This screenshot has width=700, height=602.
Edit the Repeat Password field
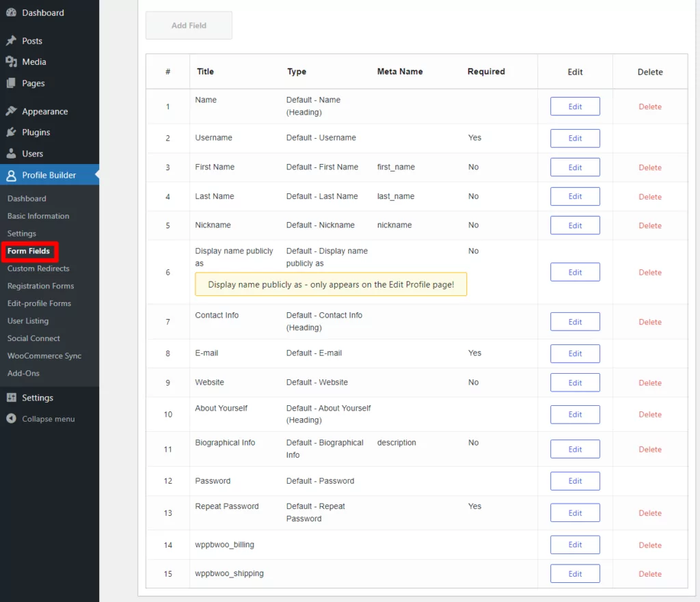point(575,512)
